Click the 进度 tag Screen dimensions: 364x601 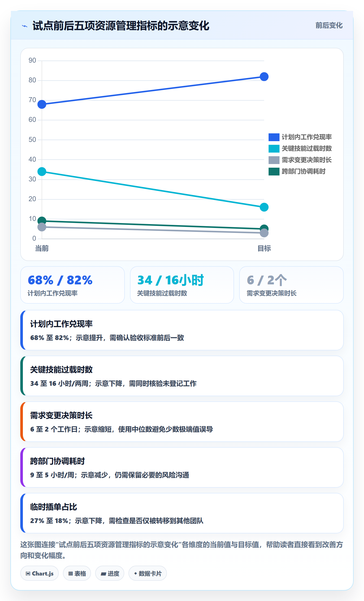pos(110,573)
